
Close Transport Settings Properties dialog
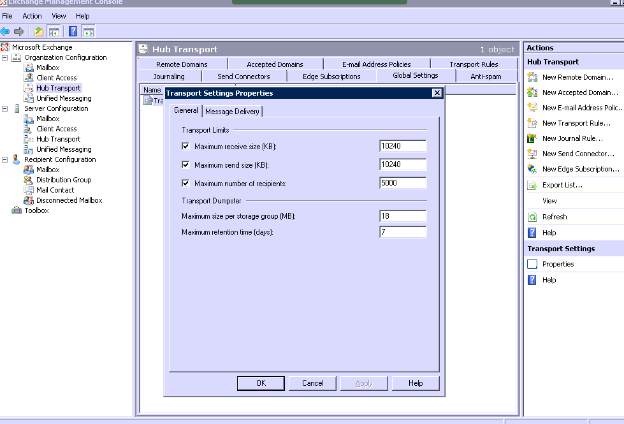pyautogui.click(x=437, y=93)
